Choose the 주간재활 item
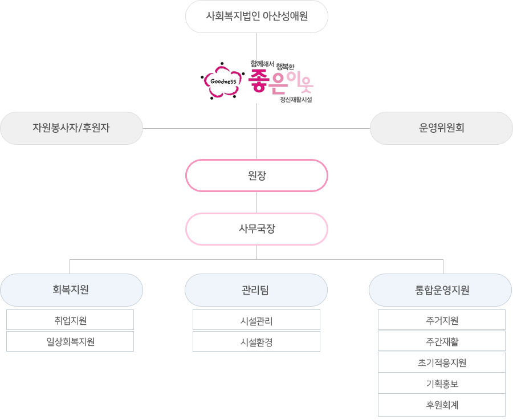The width and height of the screenshot is (513, 420). click(442, 341)
